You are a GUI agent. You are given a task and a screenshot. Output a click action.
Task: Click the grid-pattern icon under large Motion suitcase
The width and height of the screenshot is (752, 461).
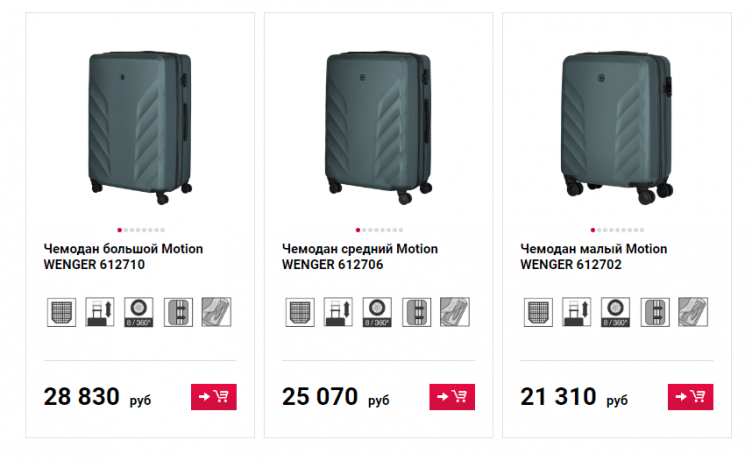click(61, 312)
